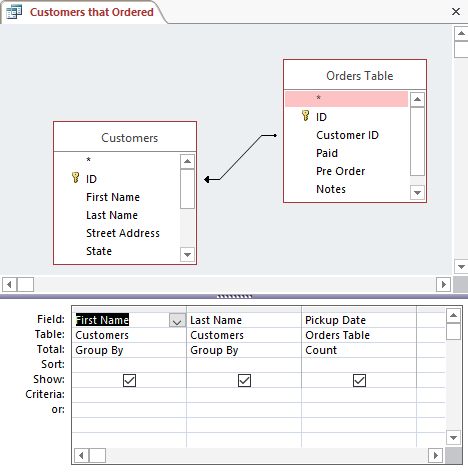The width and height of the screenshot is (468, 476).
Task: Click the Orders Table cell in the grid
Action: 359,335
